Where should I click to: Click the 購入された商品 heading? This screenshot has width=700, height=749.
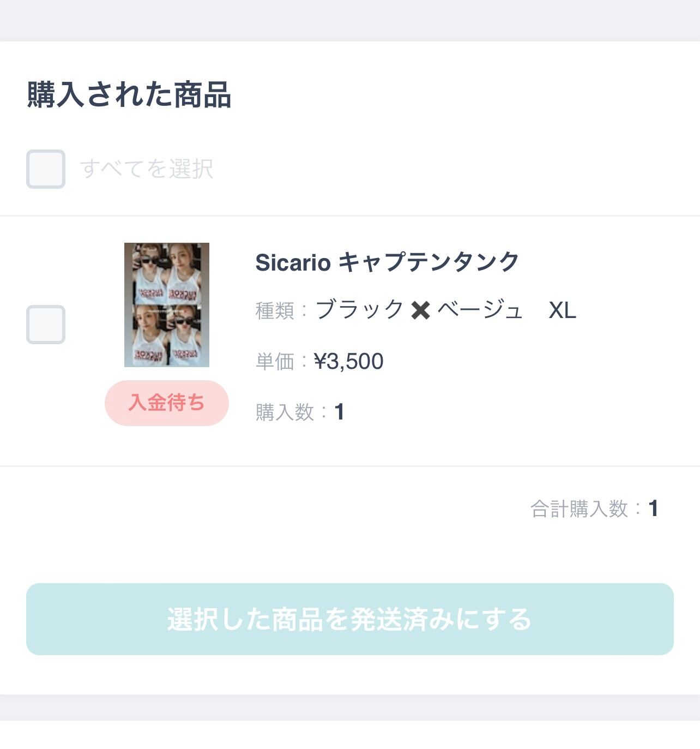point(129,94)
